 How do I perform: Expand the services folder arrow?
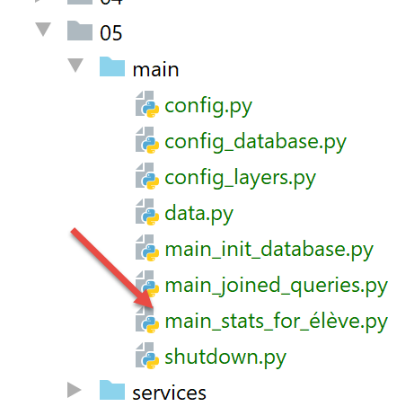click(74, 390)
